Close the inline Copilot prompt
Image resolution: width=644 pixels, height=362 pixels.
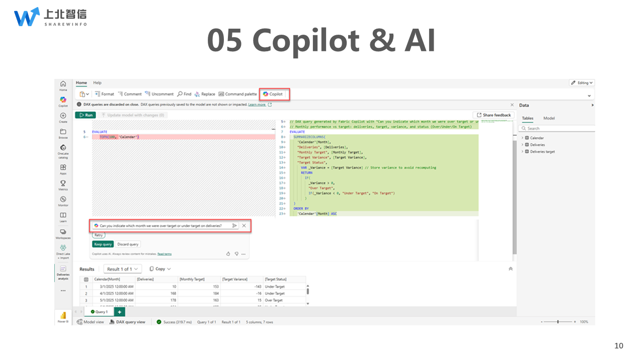coord(244,226)
